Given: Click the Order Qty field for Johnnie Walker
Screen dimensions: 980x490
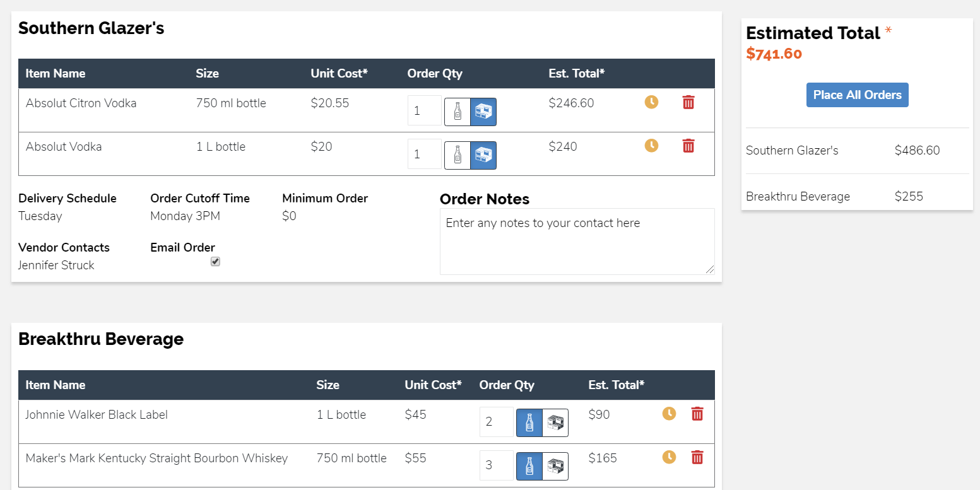Looking at the screenshot, I should 496,422.
